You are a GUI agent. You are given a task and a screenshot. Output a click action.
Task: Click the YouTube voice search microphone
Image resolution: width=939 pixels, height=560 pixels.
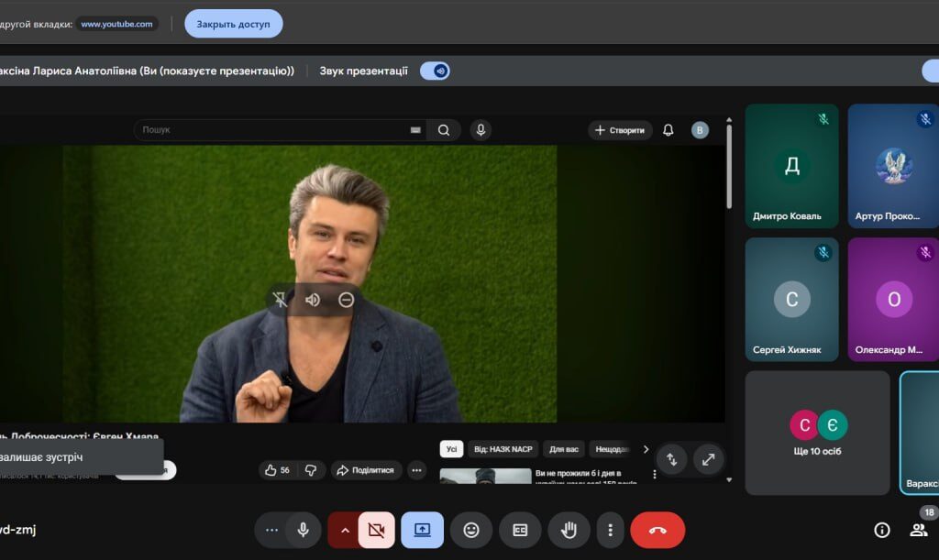[480, 130]
